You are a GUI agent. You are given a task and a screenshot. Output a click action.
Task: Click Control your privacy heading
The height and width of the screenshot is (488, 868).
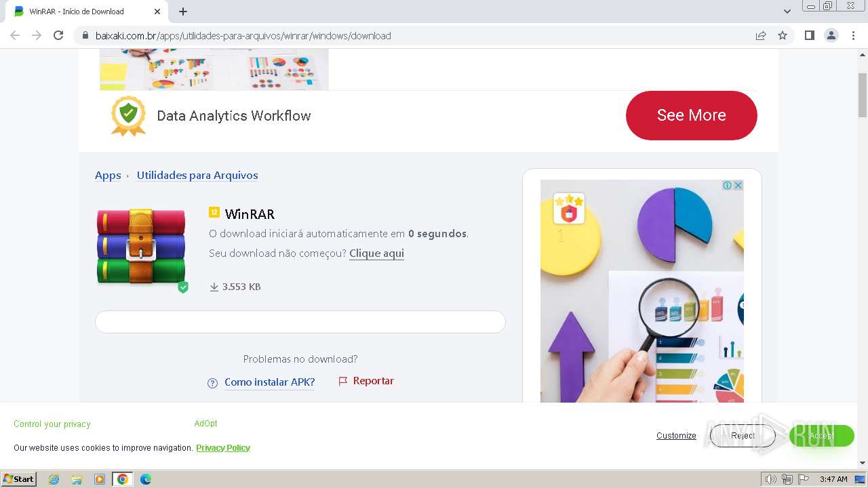[52, 424]
